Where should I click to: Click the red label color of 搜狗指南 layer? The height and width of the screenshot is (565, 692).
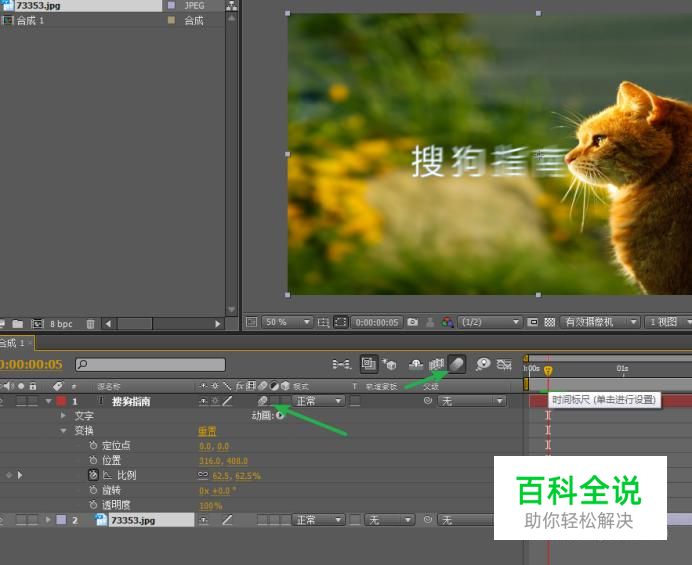61,401
